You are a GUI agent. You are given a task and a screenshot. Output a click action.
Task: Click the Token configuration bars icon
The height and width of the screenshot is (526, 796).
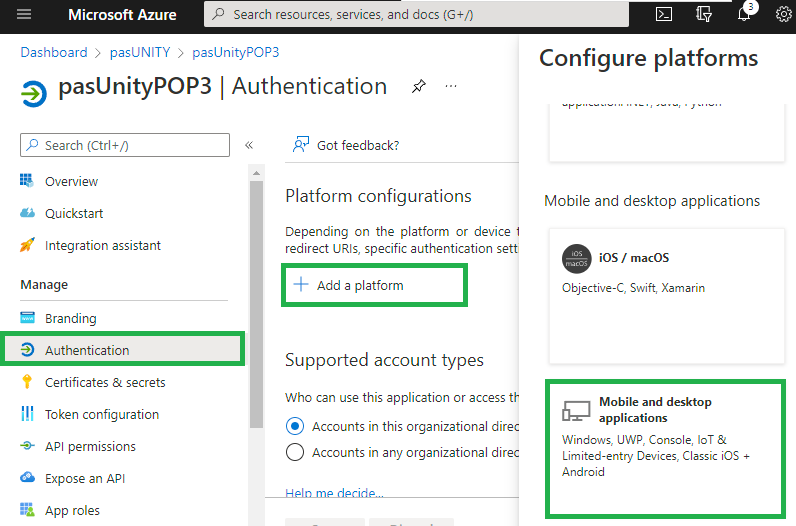coord(27,414)
